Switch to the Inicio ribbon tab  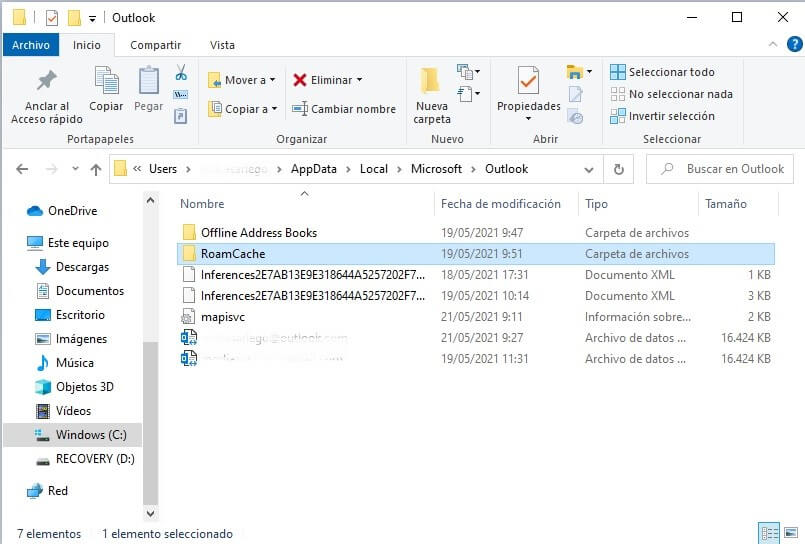click(87, 45)
